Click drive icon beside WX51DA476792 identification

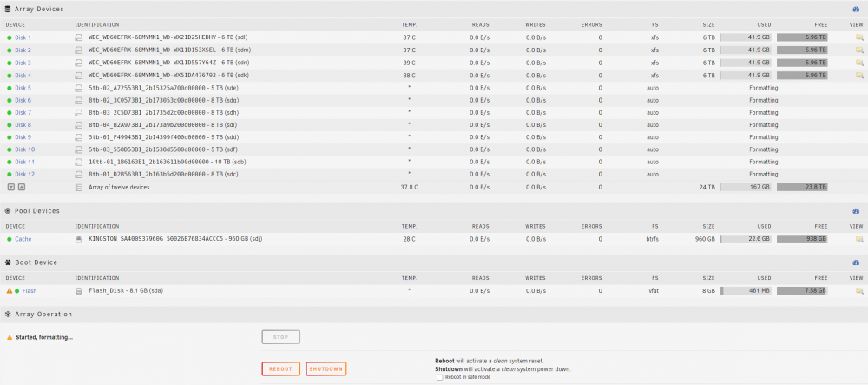tap(79, 75)
